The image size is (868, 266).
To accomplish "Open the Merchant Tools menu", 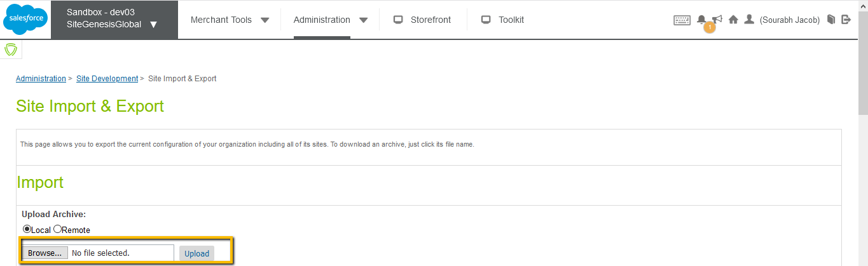I will pos(221,20).
